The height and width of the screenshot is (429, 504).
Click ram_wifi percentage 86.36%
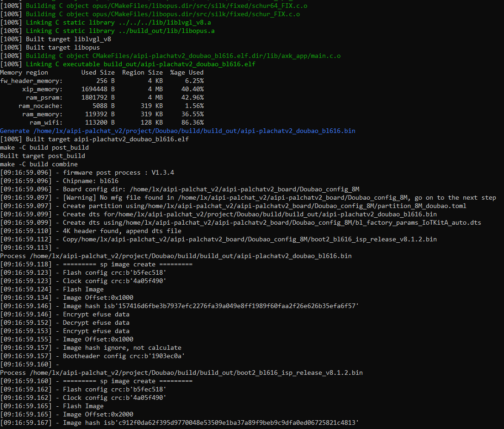pos(193,123)
